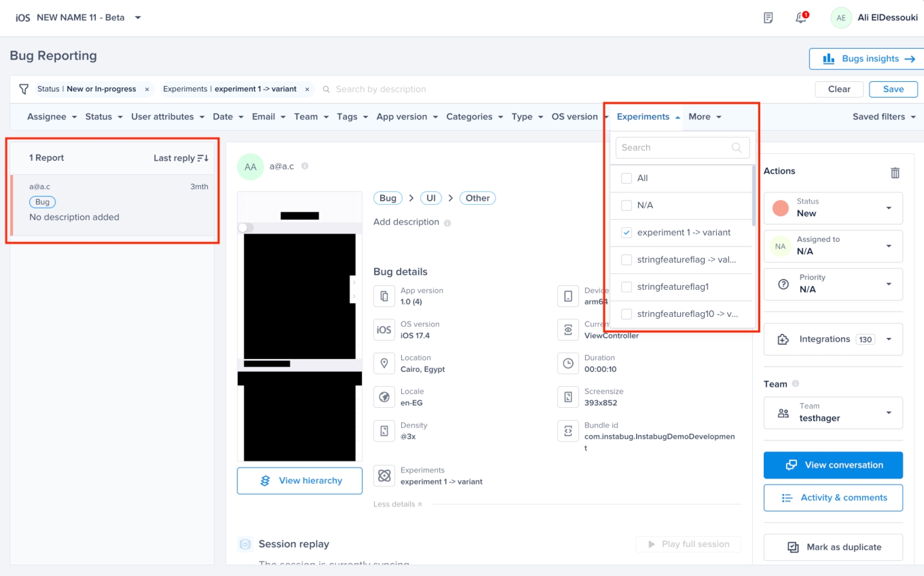Open the App version filter menu
Viewport: 924px width, 576px height.
click(407, 117)
